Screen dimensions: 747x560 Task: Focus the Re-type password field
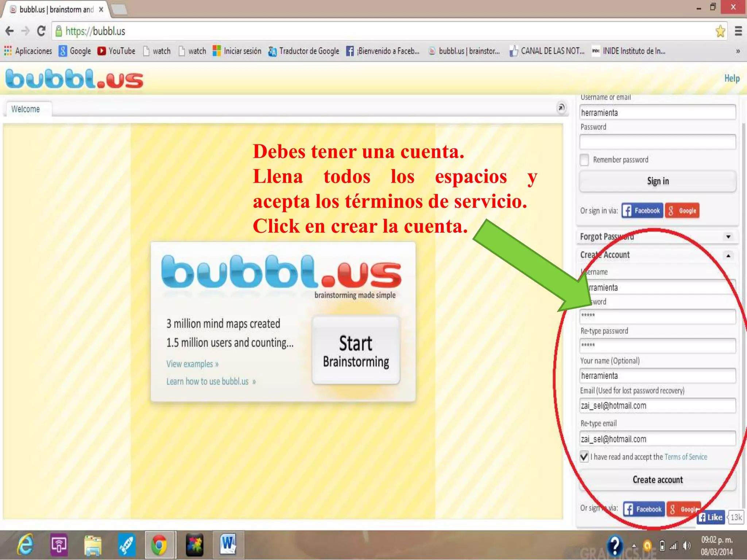click(x=658, y=345)
